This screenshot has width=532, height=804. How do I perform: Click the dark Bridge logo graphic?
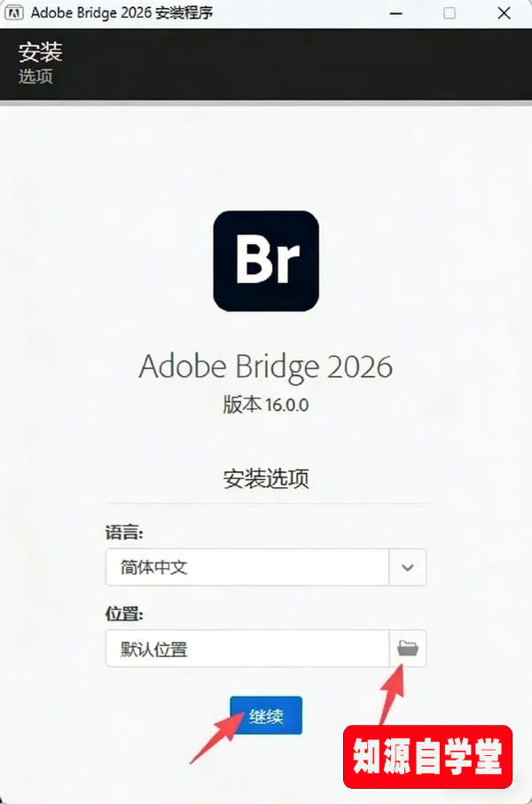[x=265, y=260]
